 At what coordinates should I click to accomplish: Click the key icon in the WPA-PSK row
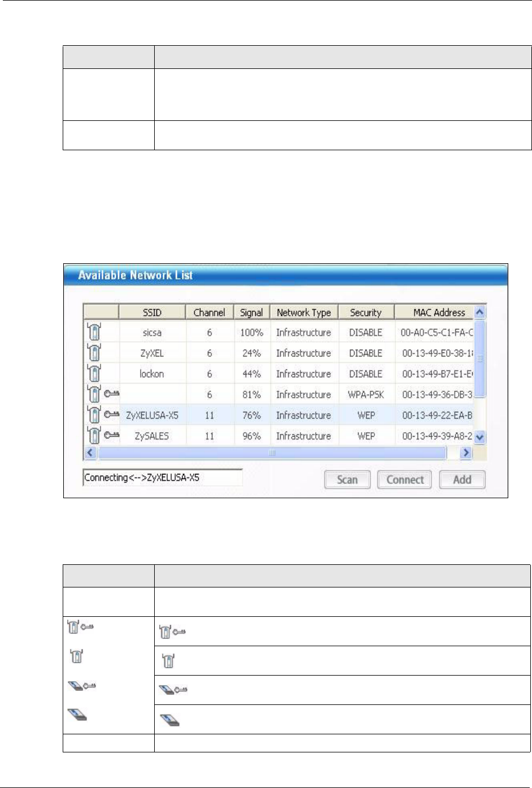[x=111, y=394]
